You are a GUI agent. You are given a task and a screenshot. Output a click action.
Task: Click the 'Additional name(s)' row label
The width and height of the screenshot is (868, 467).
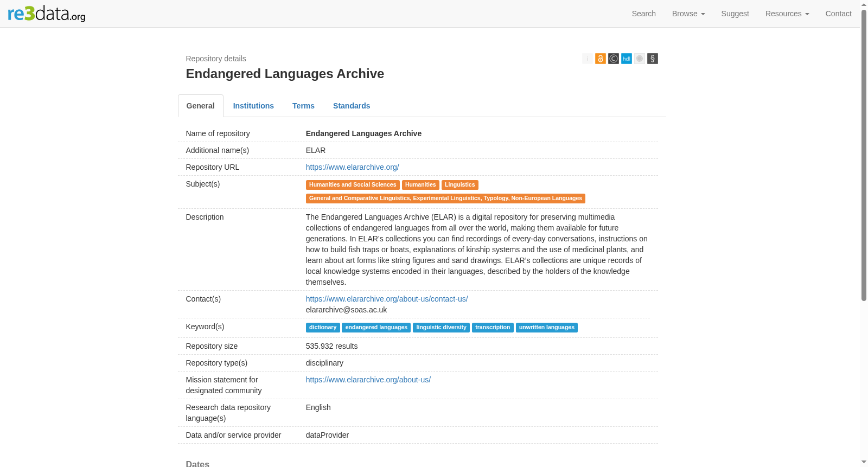point(217,150)
